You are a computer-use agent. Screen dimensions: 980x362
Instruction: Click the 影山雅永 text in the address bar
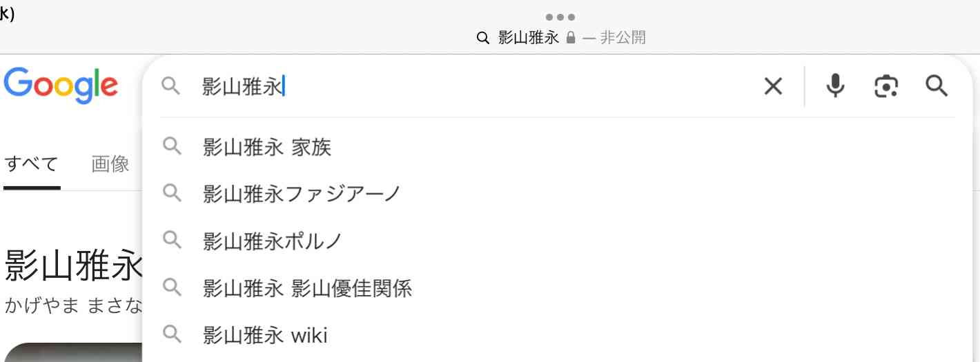pyautogui.click(x=528, y=37)
